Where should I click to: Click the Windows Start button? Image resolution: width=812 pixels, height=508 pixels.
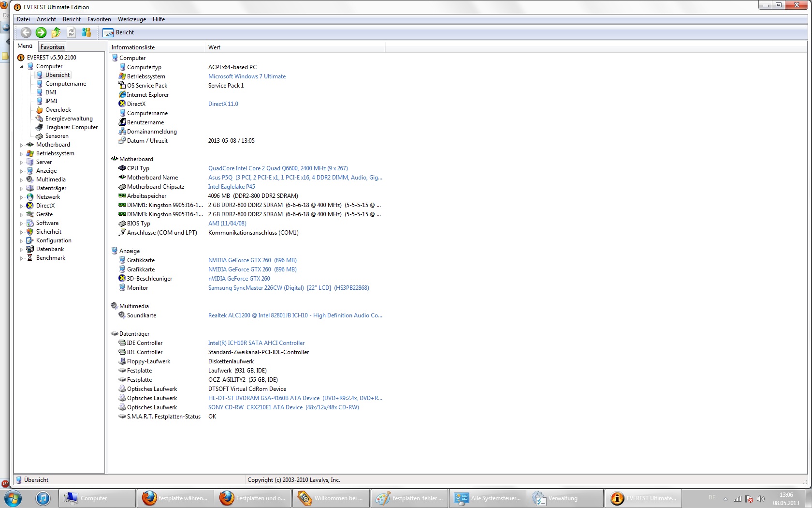coord(13,498)
